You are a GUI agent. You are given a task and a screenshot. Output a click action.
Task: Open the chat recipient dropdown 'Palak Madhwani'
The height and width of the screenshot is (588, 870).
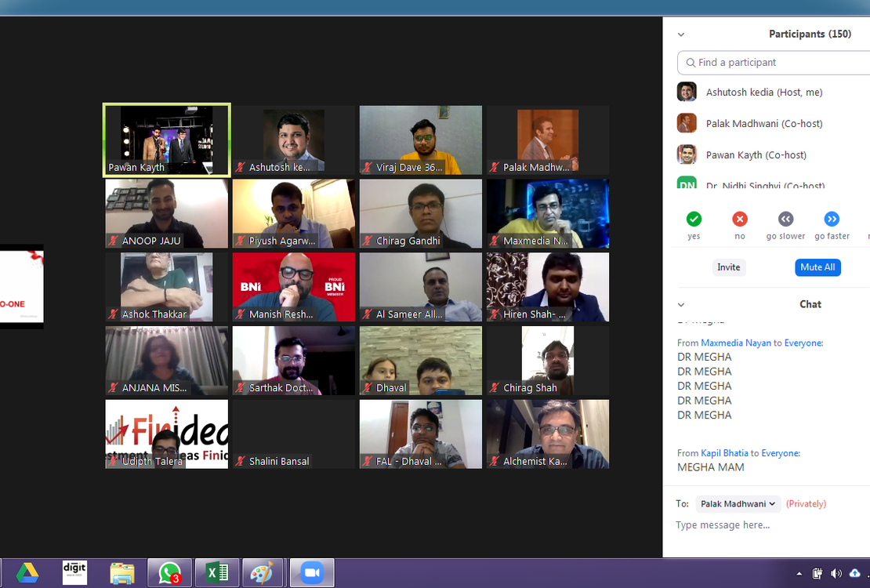(x=738, y=504)
